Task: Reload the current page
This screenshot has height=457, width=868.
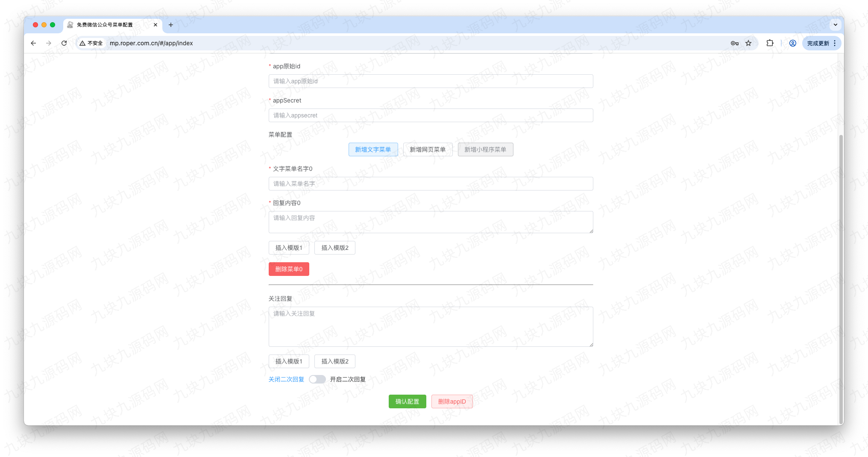Action: (64, 43)
